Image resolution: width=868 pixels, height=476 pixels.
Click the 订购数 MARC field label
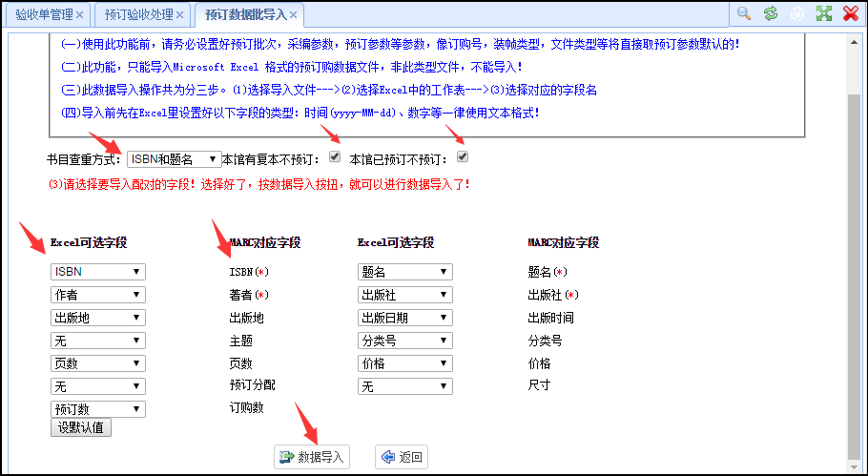tap(246, 408)
